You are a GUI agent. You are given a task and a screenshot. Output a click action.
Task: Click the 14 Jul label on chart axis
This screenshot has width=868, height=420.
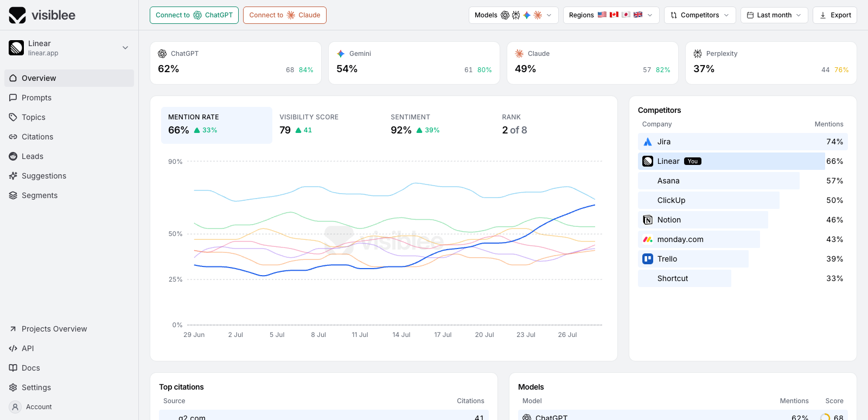pyautogui.click(x=401, y=335)
